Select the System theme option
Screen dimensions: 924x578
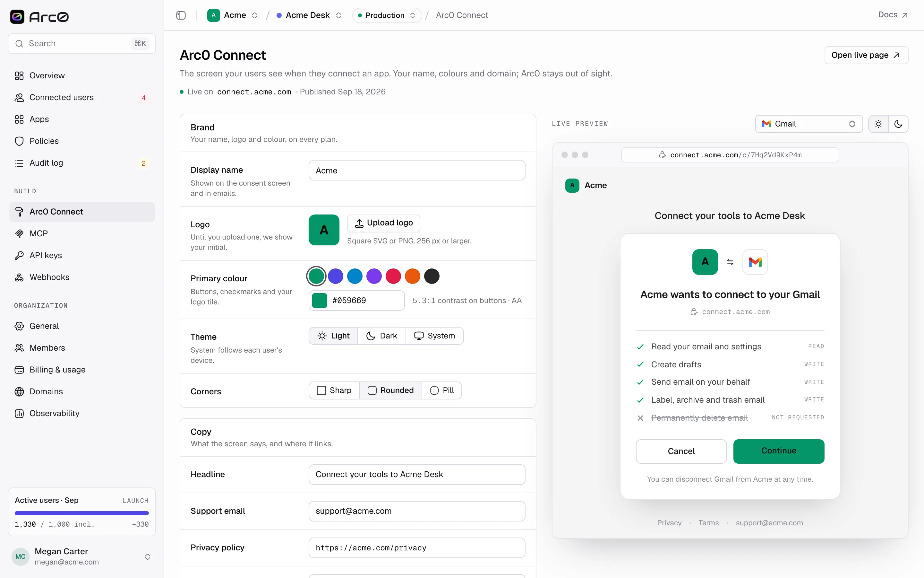(434, 336)
